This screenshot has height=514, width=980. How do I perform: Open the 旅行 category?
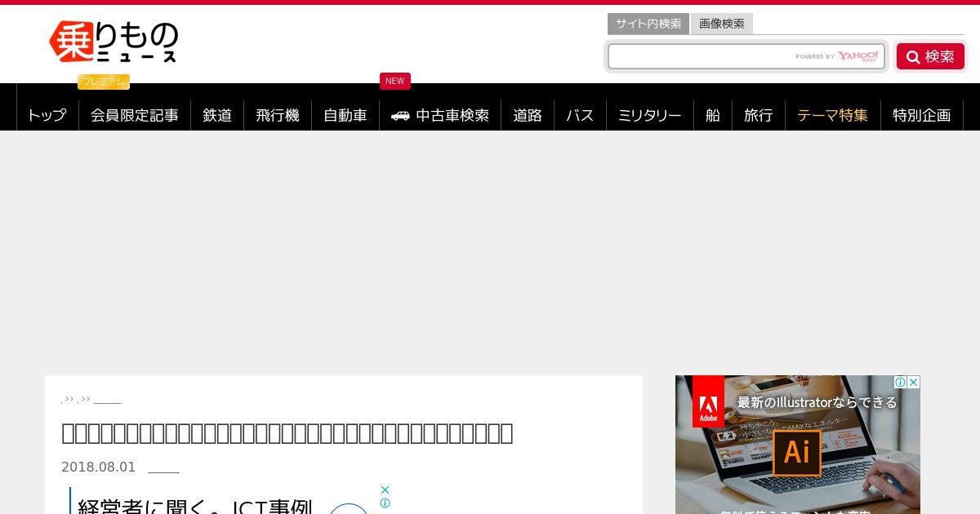tap(759, 115)
